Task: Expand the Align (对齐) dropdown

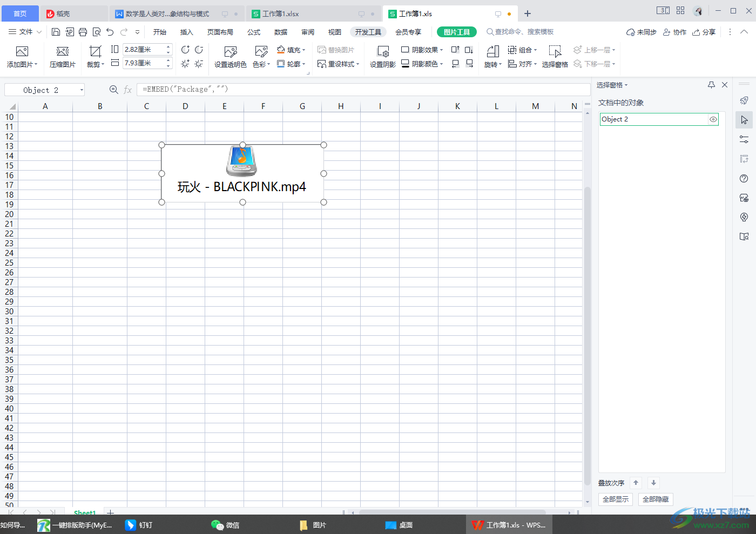Action: 535,64
